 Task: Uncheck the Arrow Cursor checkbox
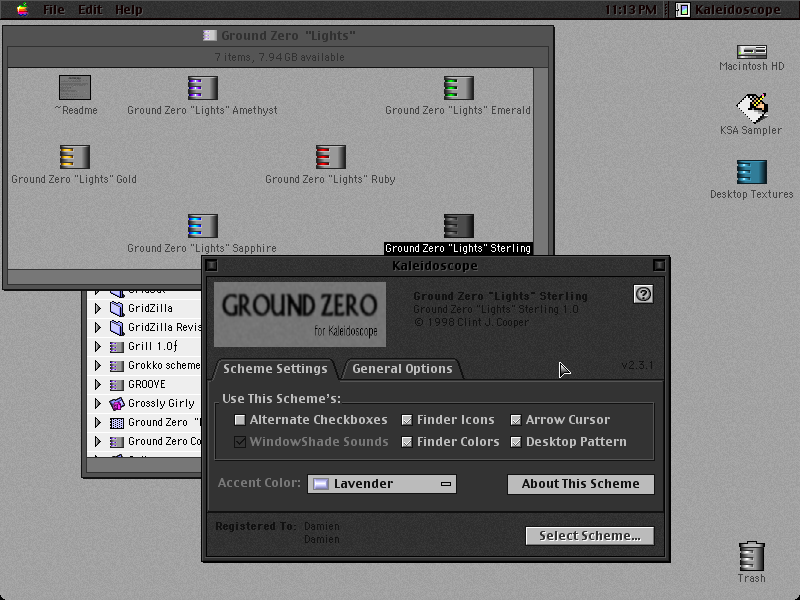pyautogui.click(x=516, y=419)
